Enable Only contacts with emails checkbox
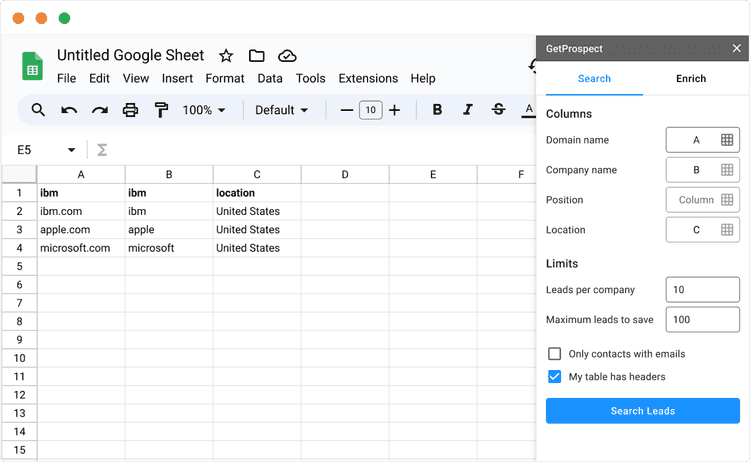 tap(554, 354)
